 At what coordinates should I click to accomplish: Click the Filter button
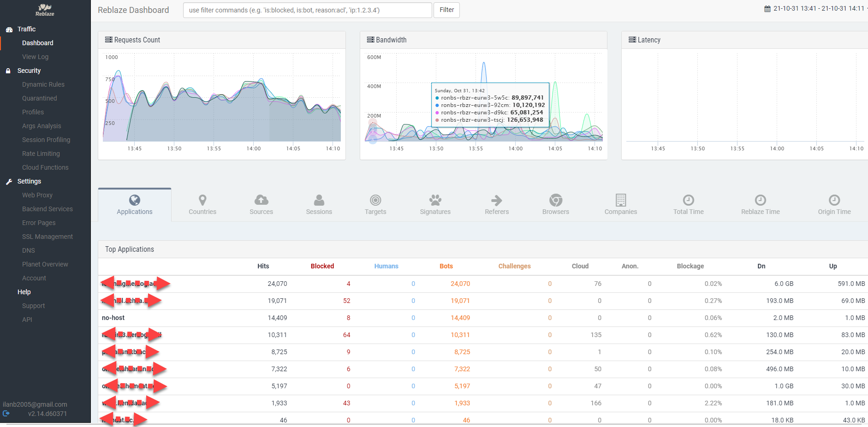446,10
